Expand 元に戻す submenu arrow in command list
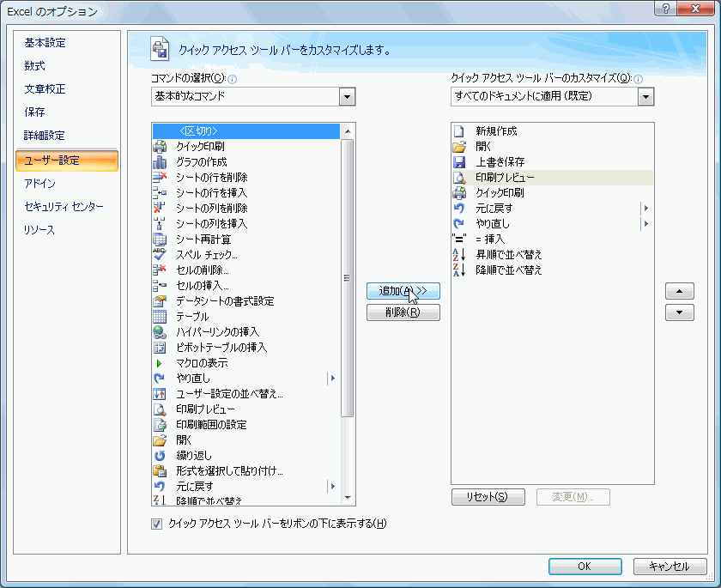The image size is (721, 588). [333, 487]
